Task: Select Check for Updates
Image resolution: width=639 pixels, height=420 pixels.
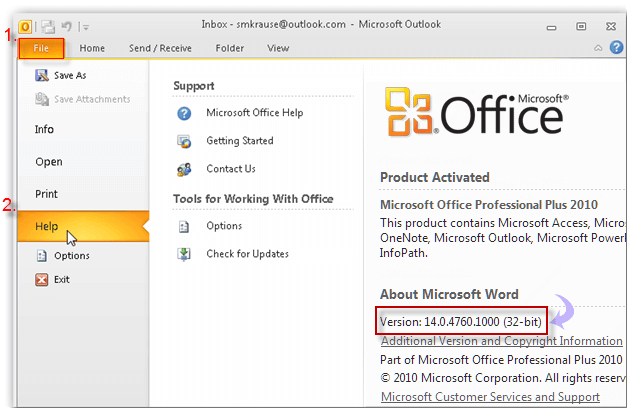Action: (247, 254)
